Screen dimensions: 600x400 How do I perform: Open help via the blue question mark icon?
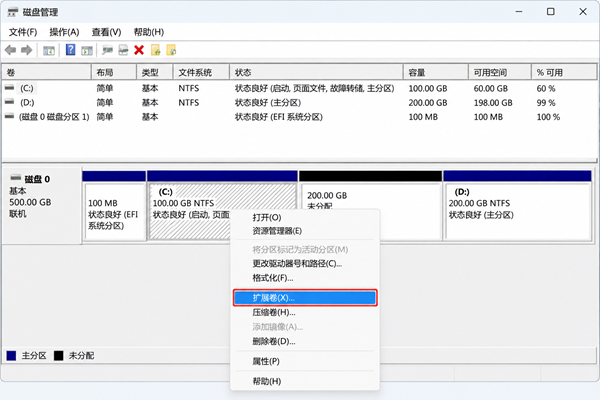(70, 50)
